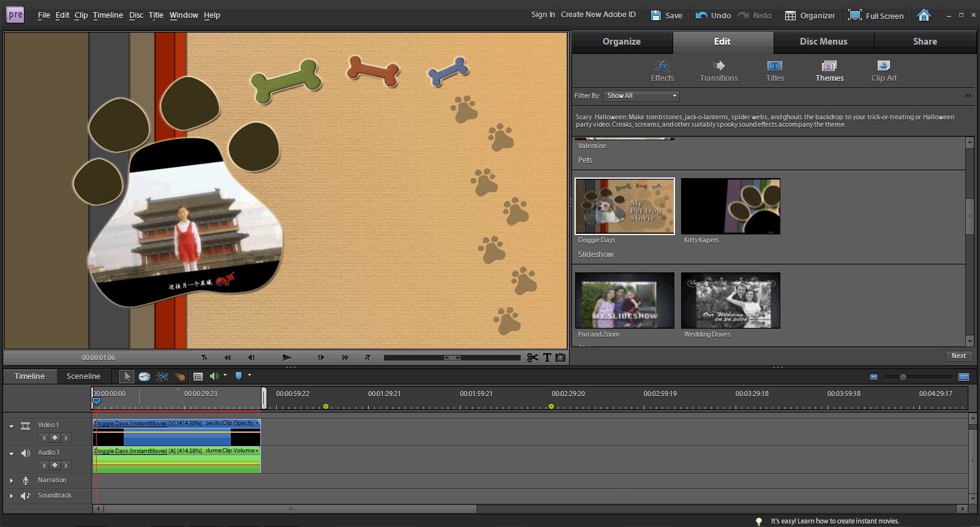Viewport: 980px width, 527px height.
Task: Click the Premiere Elements app logo
Action: click(x=15, y=15)
